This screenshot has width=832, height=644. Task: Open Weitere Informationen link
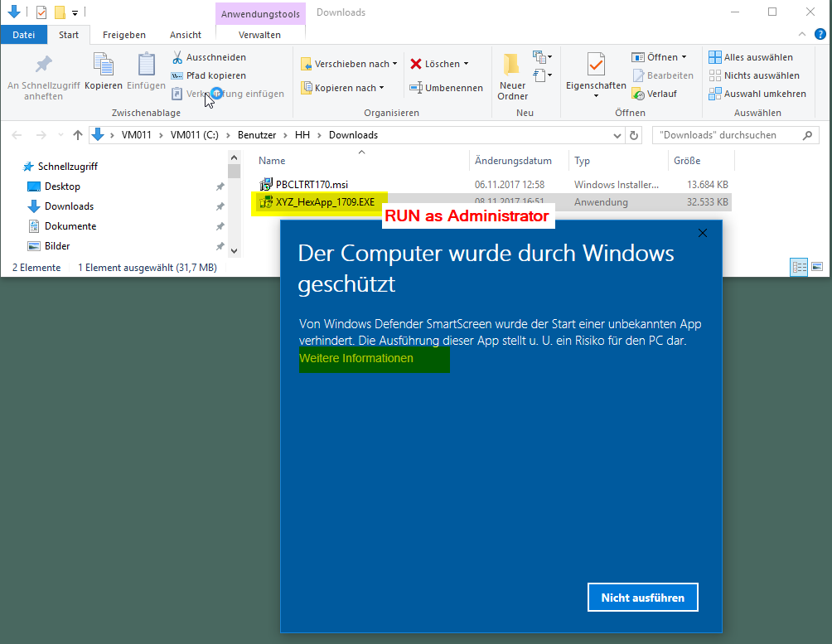click(x=356, y=358)
